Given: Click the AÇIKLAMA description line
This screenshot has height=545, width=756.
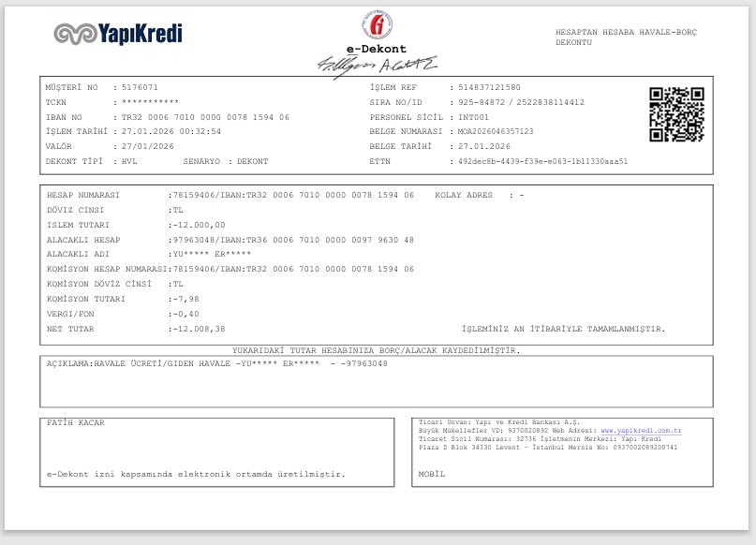Looking at the screenshot, I should pos(217,364).
